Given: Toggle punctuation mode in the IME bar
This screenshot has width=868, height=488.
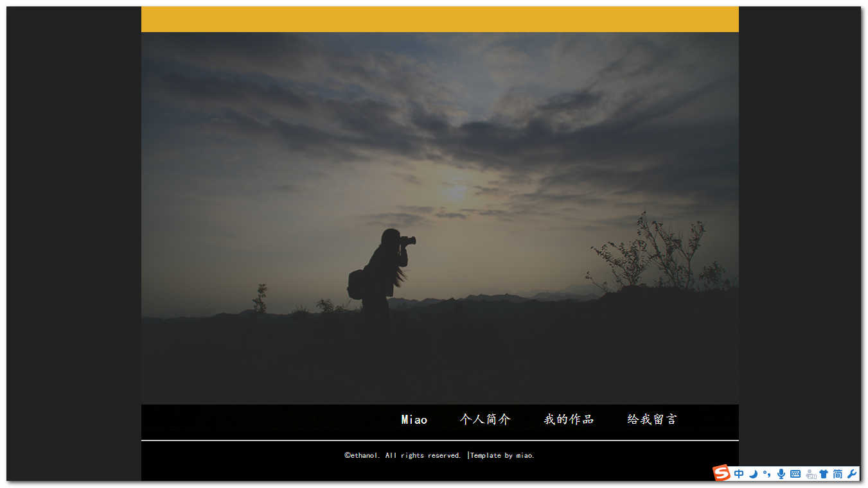Looking at the screenshot, I should click(x=766, y=474).
